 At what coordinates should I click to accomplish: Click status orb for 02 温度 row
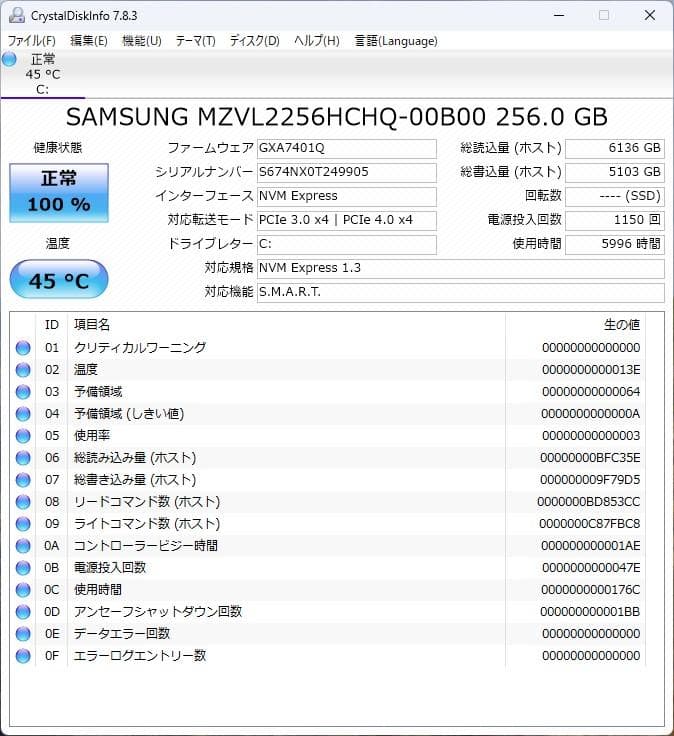coord(23,370)
